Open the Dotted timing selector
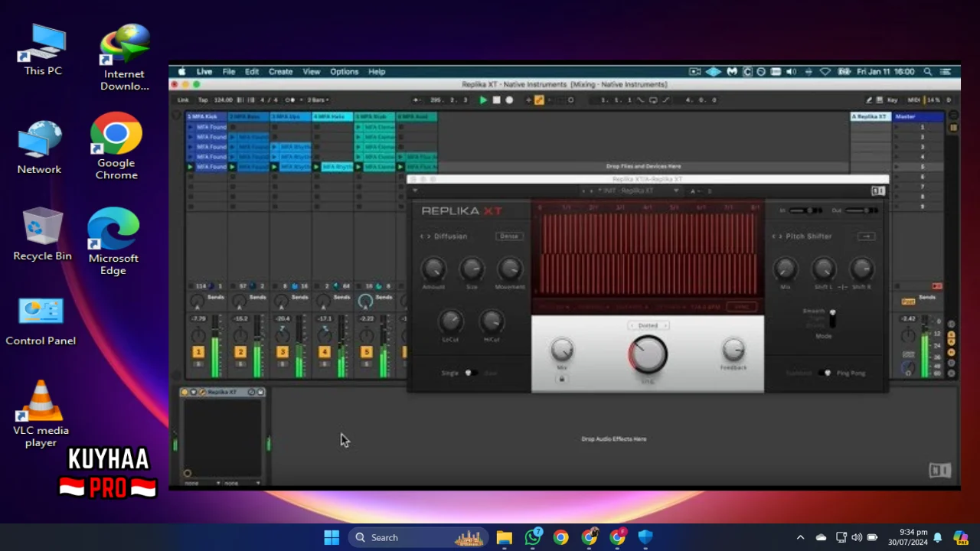The image size is (980, 551). (648, 325)
